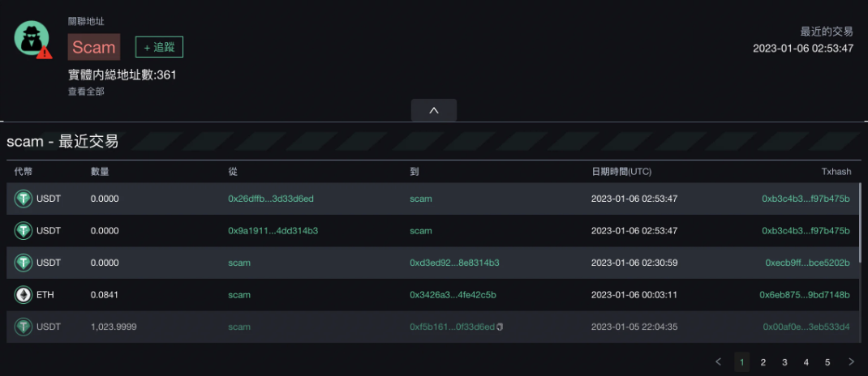Screen dimensions: 868x376
Task: Open sender address 0x26dffb...3d33d6ed
Action: tap(271, 199)
